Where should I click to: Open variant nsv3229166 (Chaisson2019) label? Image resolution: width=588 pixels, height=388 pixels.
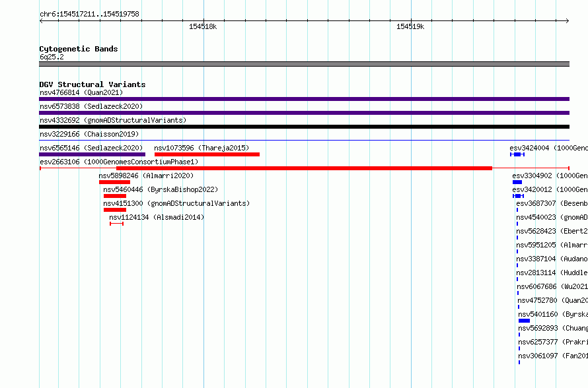coord(89,134)
